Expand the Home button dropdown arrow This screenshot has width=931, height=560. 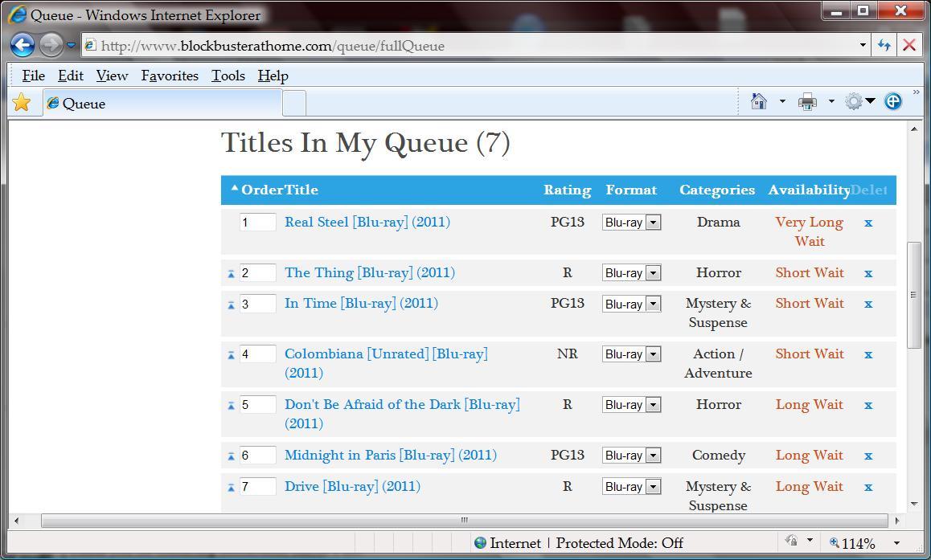click(782, 101)
